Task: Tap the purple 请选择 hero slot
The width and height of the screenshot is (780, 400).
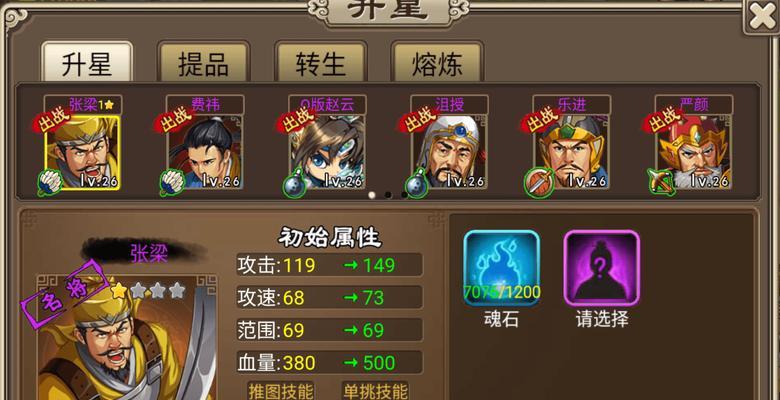Action: [601, 268]
